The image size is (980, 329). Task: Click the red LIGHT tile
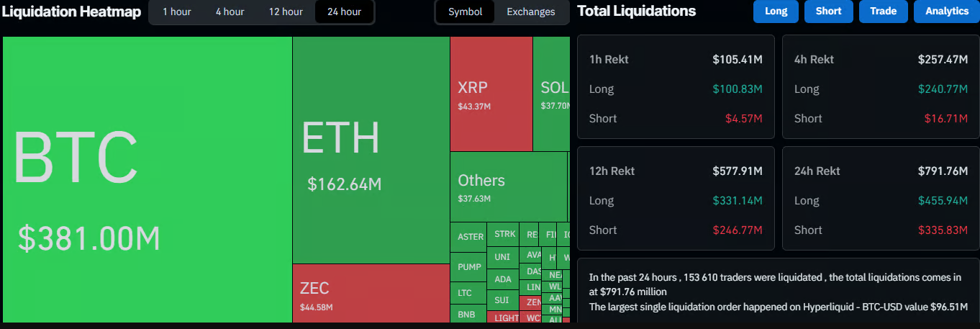506,317
